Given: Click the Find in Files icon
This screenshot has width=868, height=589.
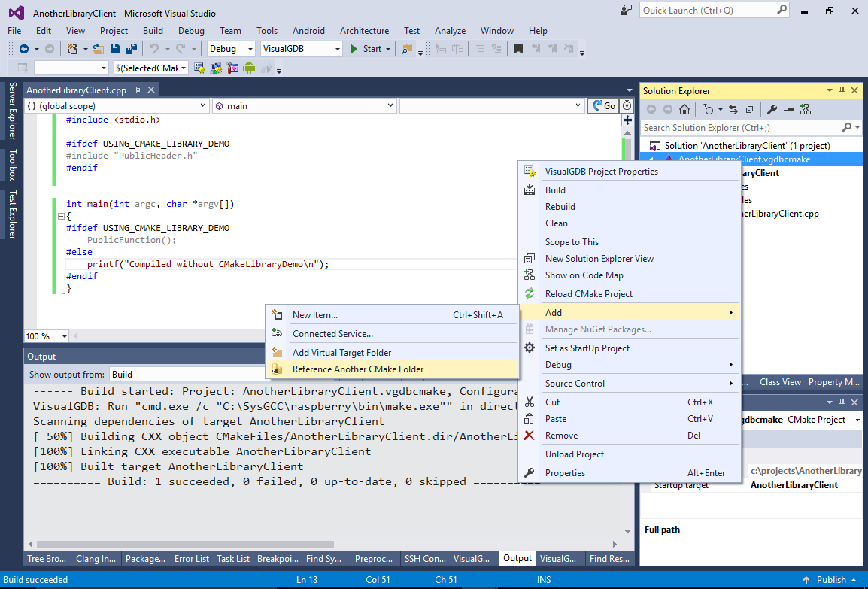Looking at the screenshot, I should [407, 49].
